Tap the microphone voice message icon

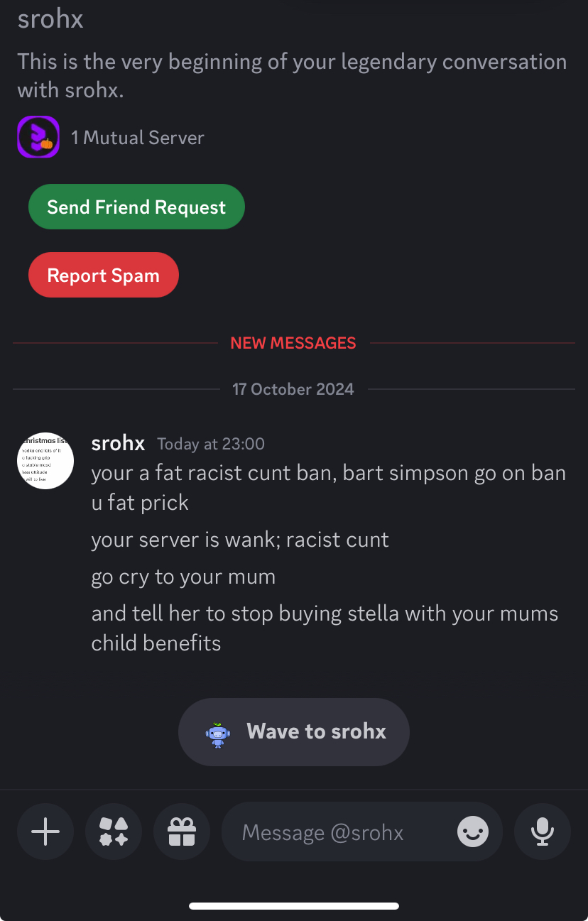tap(543, 832)
